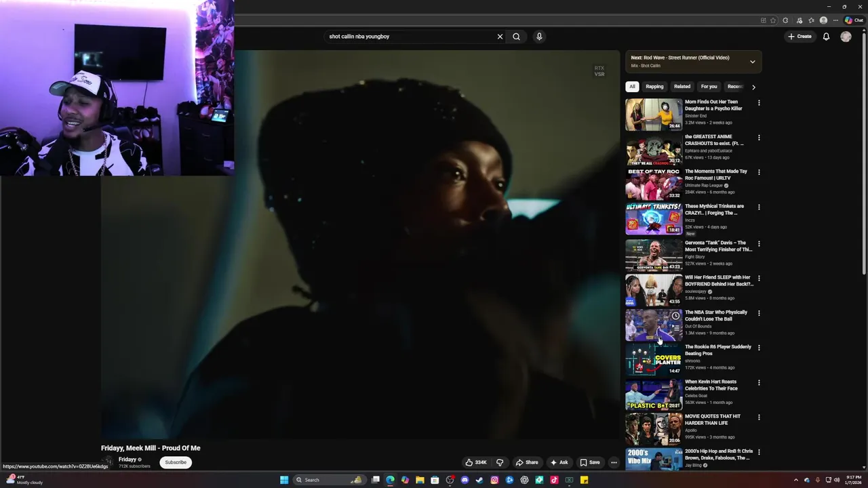
Task: Open Mom Finds Out Her Teen thumbnail
Action: pos(654,115)
